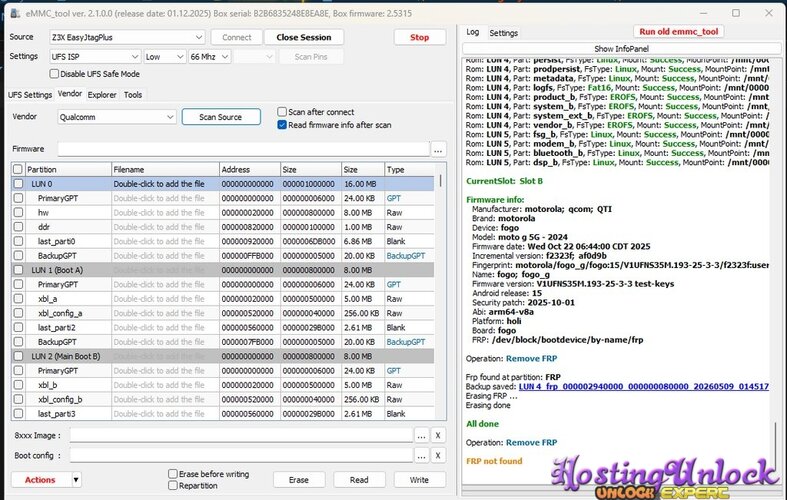787x500 pixels.
Task: Click xbl_config_a size 256.00 KB
Action: point(361,313)
